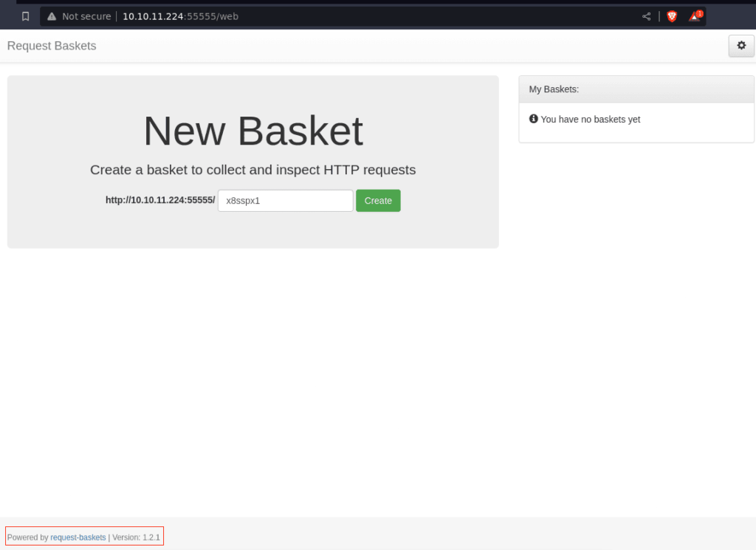The width and height of the screenshot is (756, 550).
Task: Click the 'Version: 1.2.1' footer text
Action: [136, 537]
